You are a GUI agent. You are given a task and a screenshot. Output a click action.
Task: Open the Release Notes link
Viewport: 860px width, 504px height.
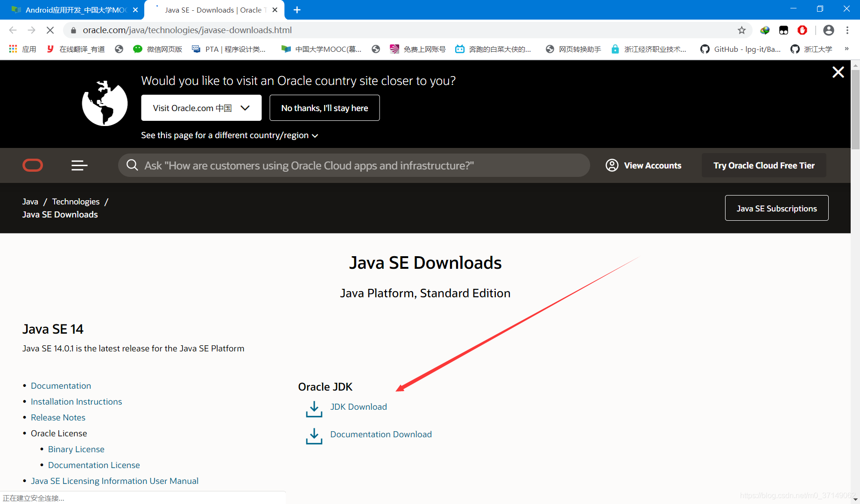pos(58,417)
